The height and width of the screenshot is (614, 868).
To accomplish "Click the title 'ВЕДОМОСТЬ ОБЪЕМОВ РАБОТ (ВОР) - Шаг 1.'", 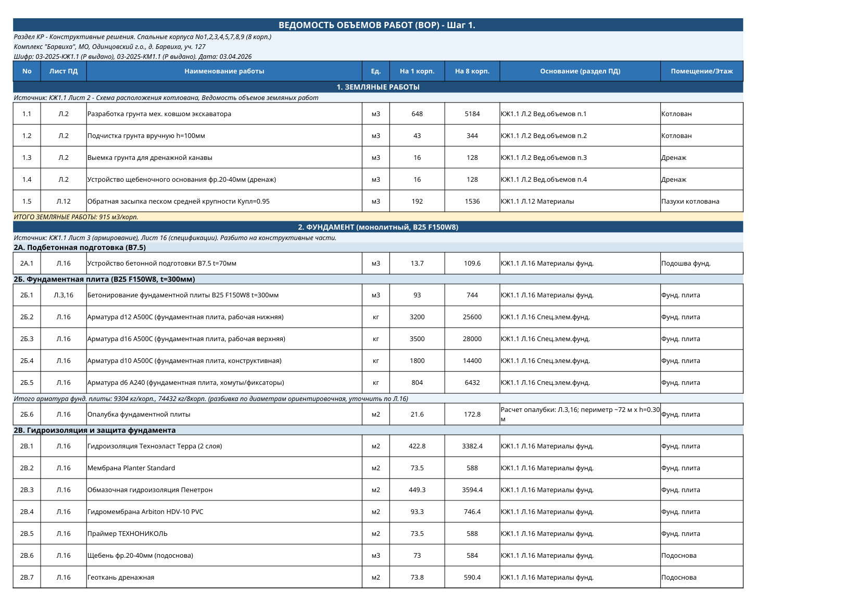I will (x=378, y=25).
